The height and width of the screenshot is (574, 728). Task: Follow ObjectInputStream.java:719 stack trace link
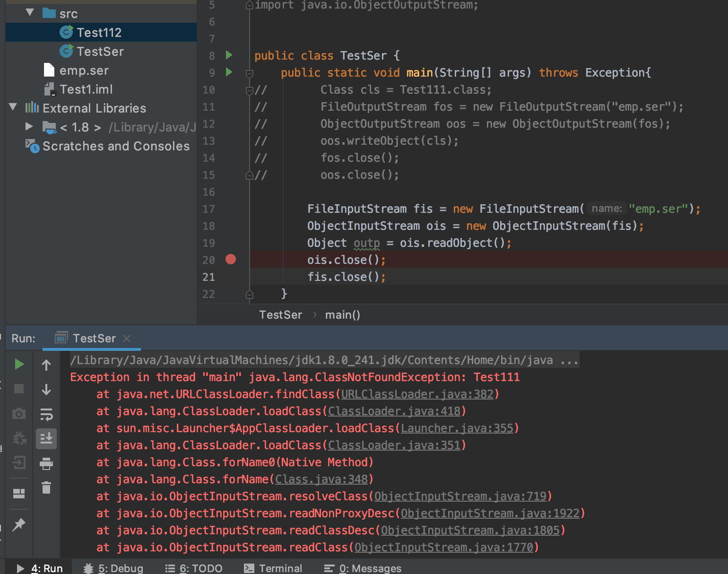tap(461, 496)
